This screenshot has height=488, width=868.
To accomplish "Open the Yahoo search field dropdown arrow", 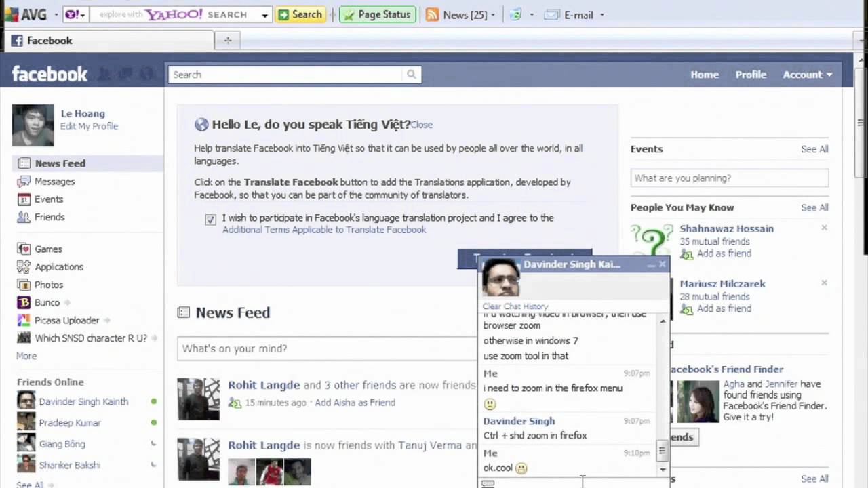I will (x=264, y=15).
